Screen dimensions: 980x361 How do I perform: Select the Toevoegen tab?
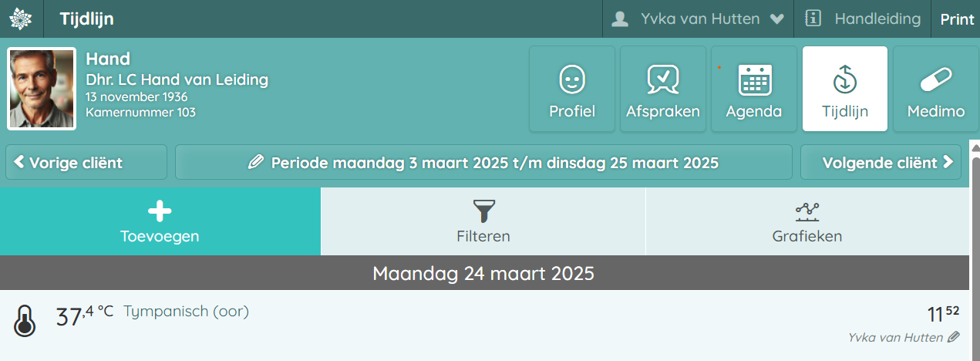click(160, 221)
